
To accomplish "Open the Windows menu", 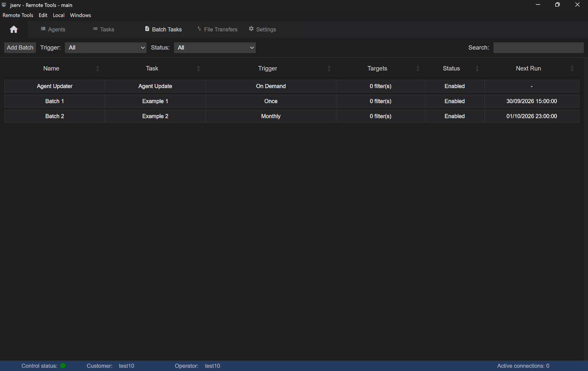I will click(81, 15).
